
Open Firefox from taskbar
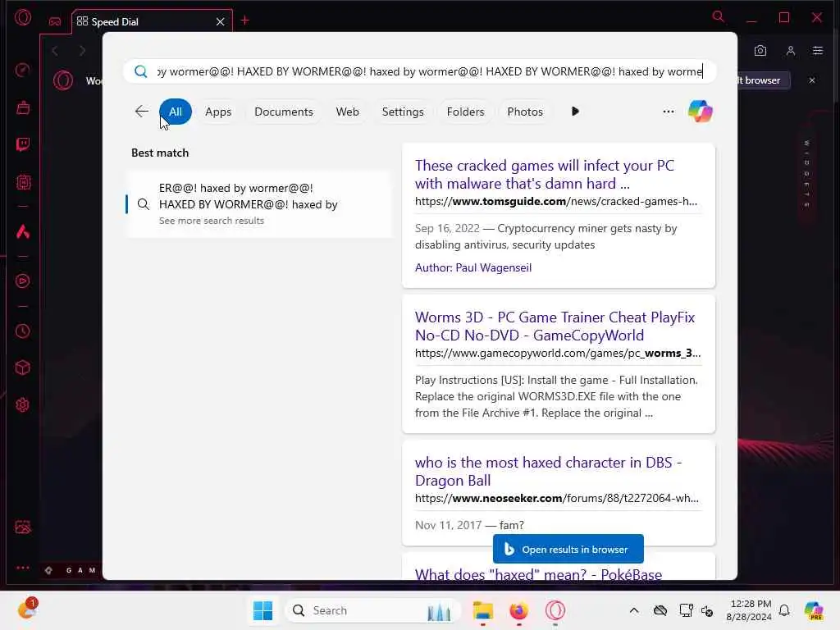point(518,610)
